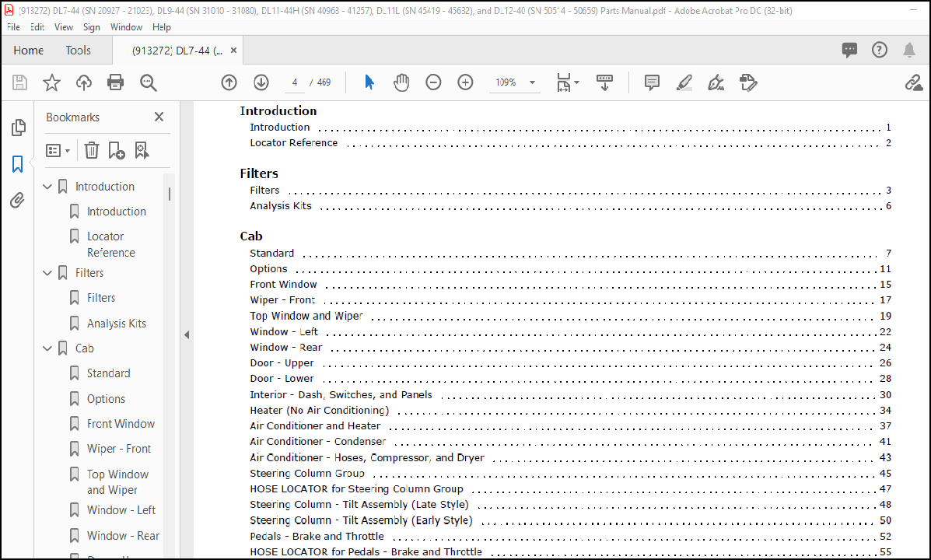Share a link to the file
This screenshot has height=560, width=931.
pyautogui.click(x=913, y=82)
